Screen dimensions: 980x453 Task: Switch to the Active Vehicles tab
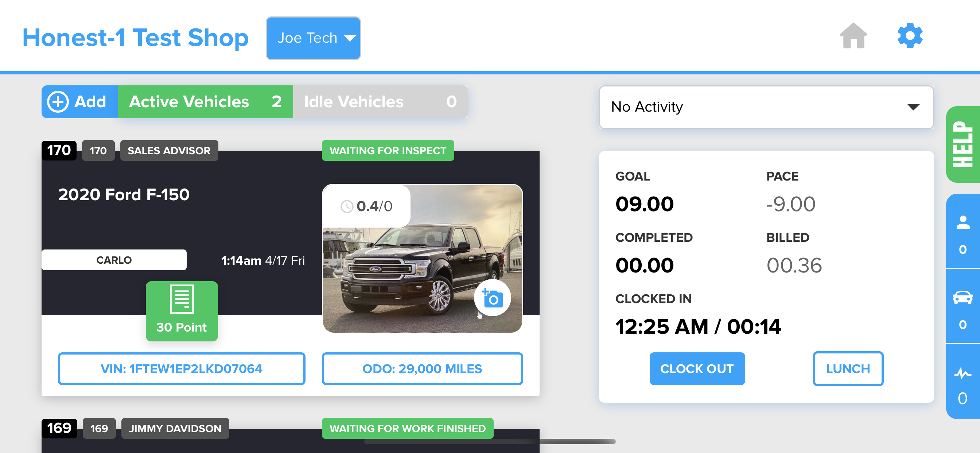pyautogui.click(x=205, y=102)
